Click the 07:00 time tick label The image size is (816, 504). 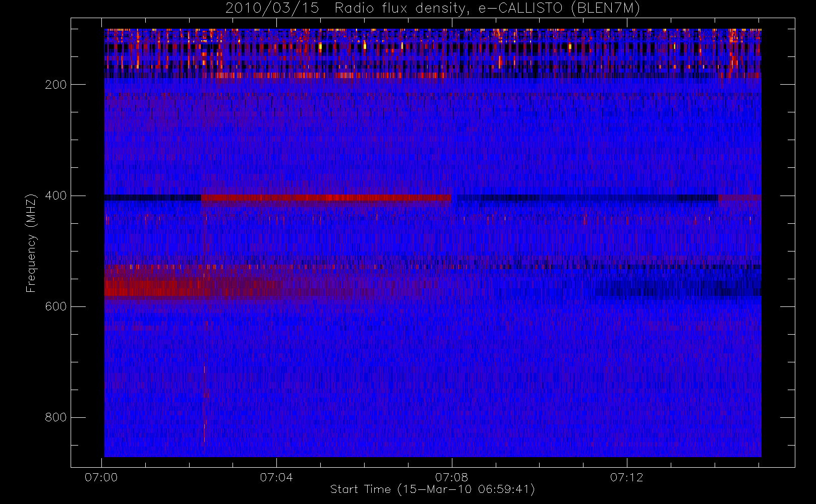101,477
